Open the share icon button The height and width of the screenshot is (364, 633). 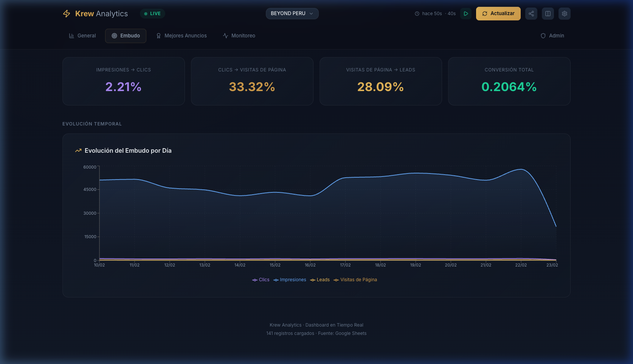pyautogui.click(x=531, y=14)
